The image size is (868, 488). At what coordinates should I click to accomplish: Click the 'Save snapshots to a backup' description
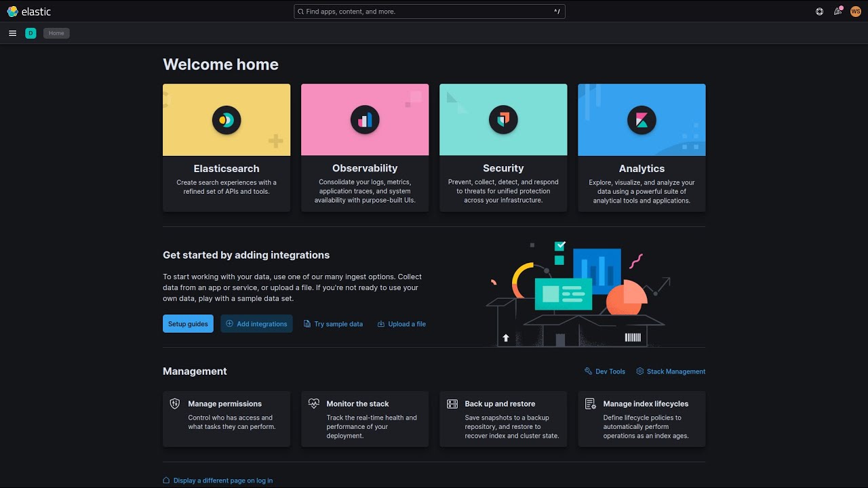tap(512, 427)
